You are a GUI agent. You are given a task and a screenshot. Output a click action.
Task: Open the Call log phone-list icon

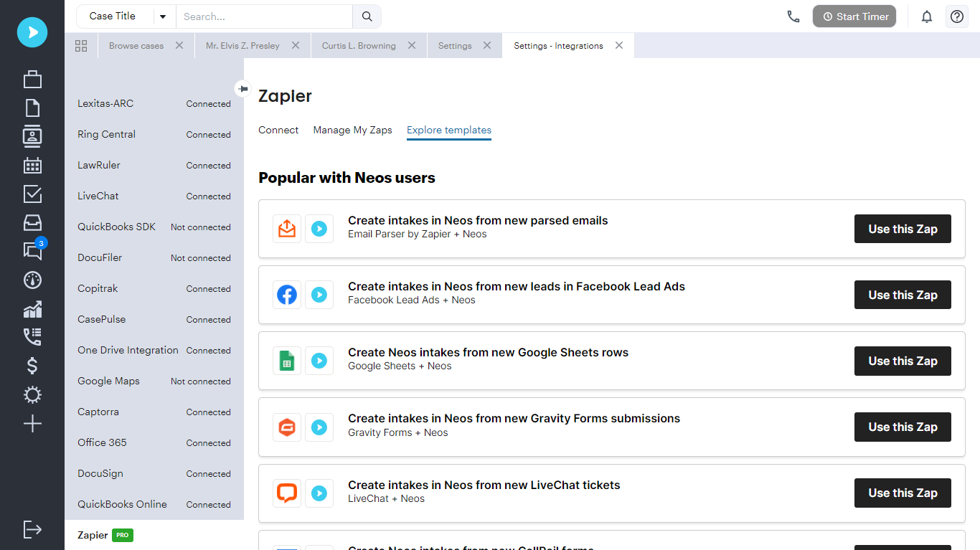tap(32, 337)
